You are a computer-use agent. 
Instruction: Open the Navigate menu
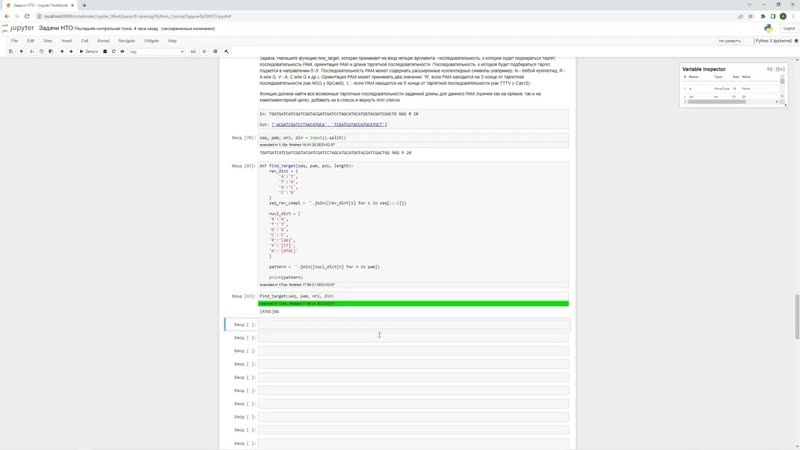[x=127, y=41]
